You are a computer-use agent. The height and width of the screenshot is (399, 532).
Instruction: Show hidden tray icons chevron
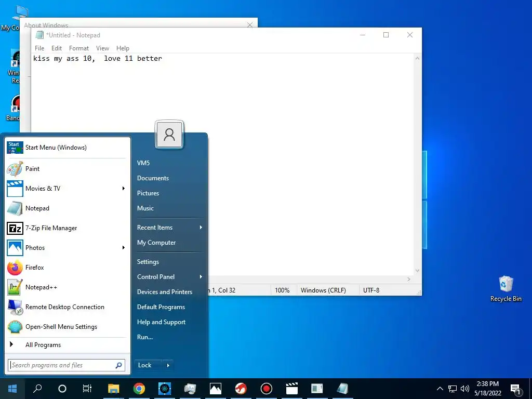pos(440,389)
